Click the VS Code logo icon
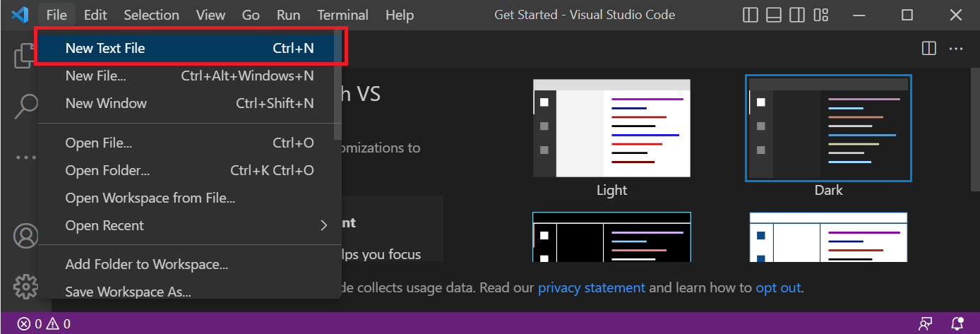Image resolution: width=980 pixels, height=334 pixels. click(20, 15)
